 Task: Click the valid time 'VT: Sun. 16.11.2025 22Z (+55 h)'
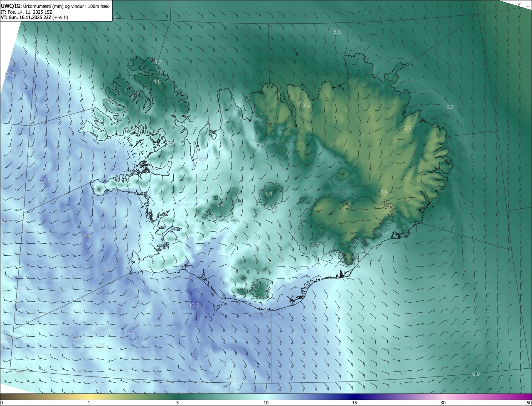coord(34,17)
